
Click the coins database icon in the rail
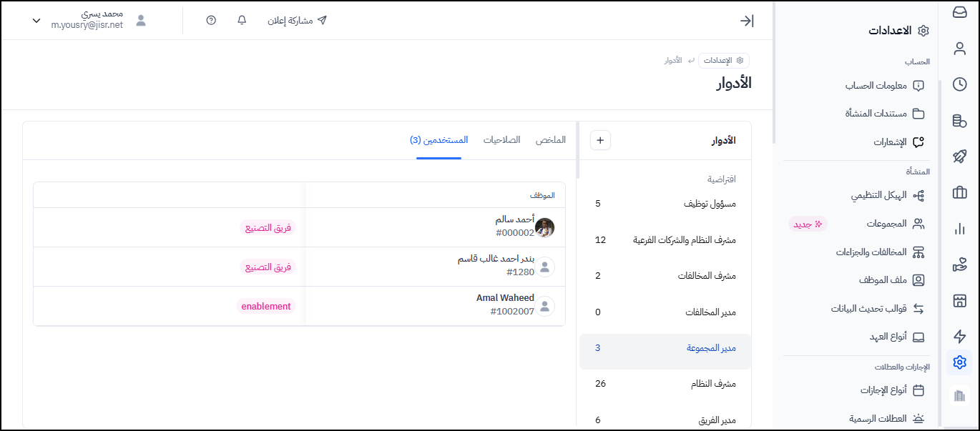pyautogui.click(x=959, y=121)
